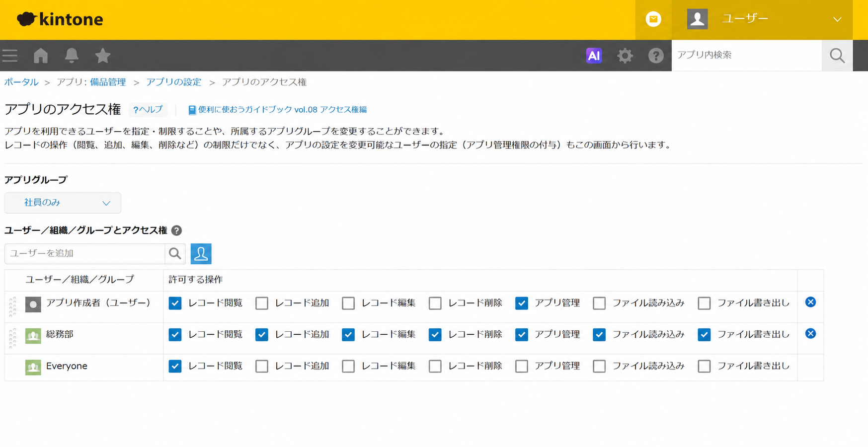The height and width of the screenshot is (447, 868).
Task: Uncheck アプリ管理 for 総務部
Action: (x=521, y=335)
